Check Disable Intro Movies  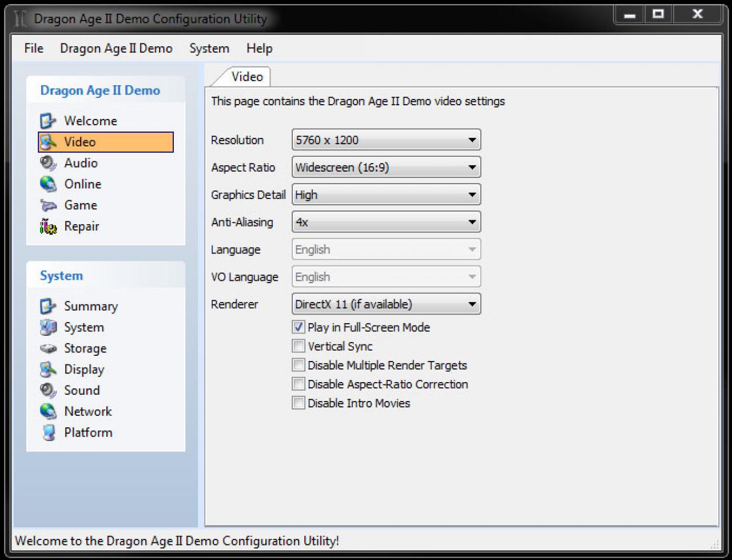point(299,403)
